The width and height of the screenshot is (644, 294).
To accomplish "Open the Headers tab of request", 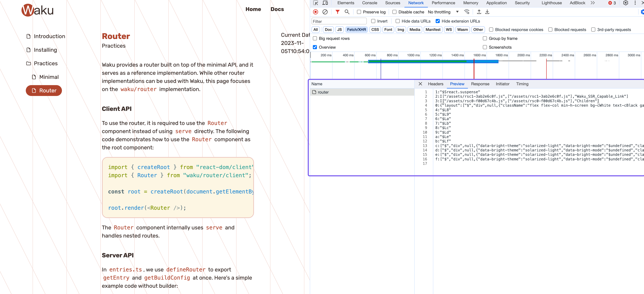I will [x=435, y=84].
